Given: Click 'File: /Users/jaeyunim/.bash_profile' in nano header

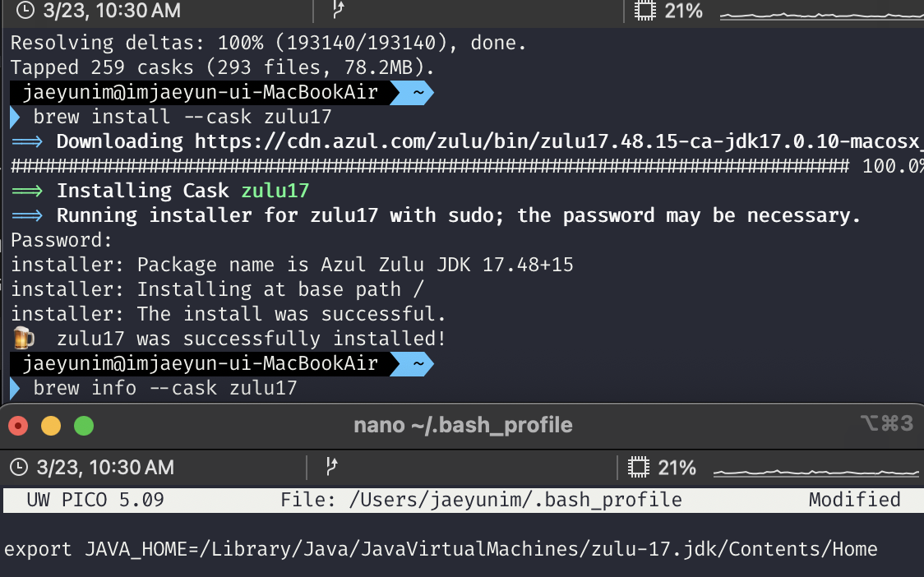Looking at the screenshot, I should point(481,500).
